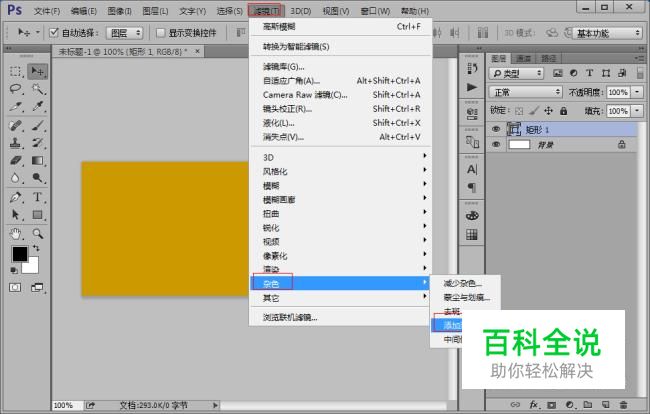Create a new layer
650x414 pixels.
[x=605, y=404]
